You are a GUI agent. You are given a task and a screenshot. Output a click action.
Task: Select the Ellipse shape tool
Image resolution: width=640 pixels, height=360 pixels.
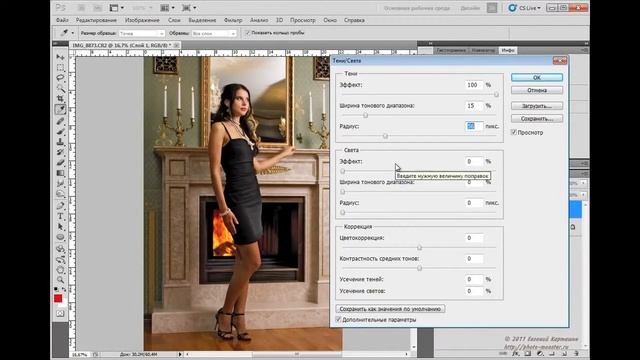click(60, 237)
